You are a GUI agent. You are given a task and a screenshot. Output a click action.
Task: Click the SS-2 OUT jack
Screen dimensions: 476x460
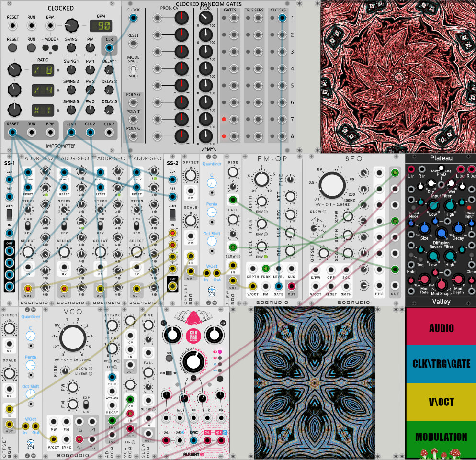[x=172, y=286]
